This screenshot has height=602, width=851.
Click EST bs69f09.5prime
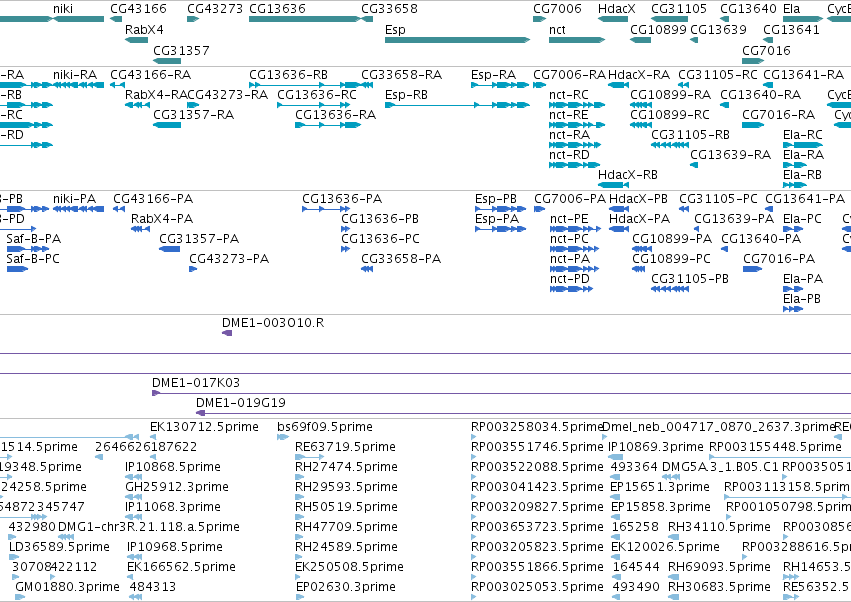click(283, 437)
